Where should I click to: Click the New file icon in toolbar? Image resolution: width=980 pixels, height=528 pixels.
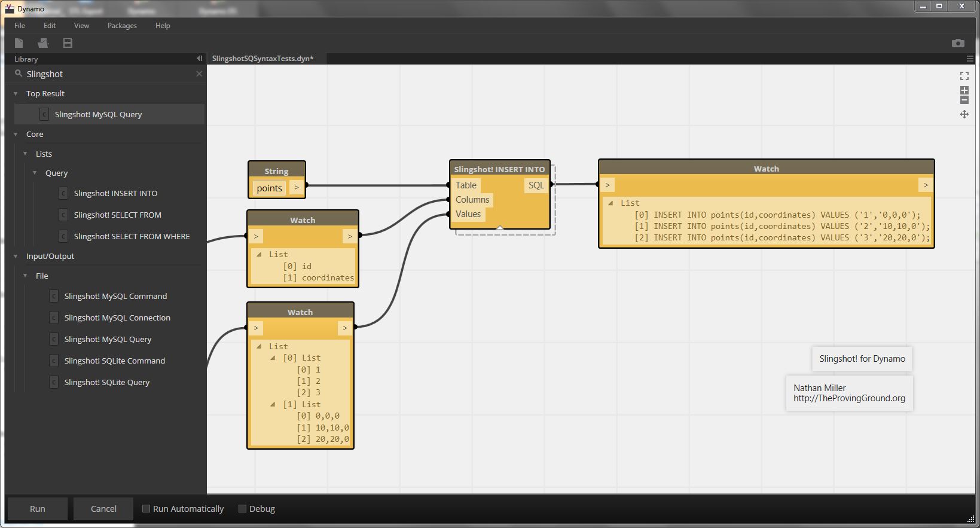(19, 43)
